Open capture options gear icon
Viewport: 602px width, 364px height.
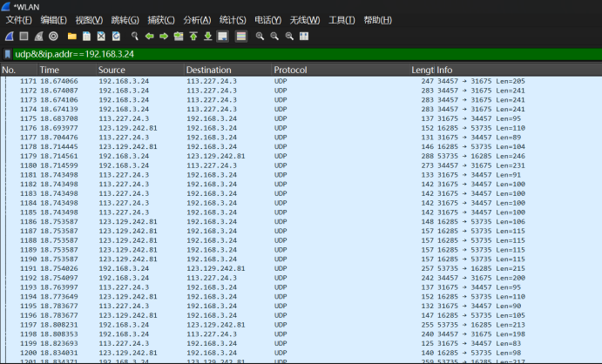(53, 36)
